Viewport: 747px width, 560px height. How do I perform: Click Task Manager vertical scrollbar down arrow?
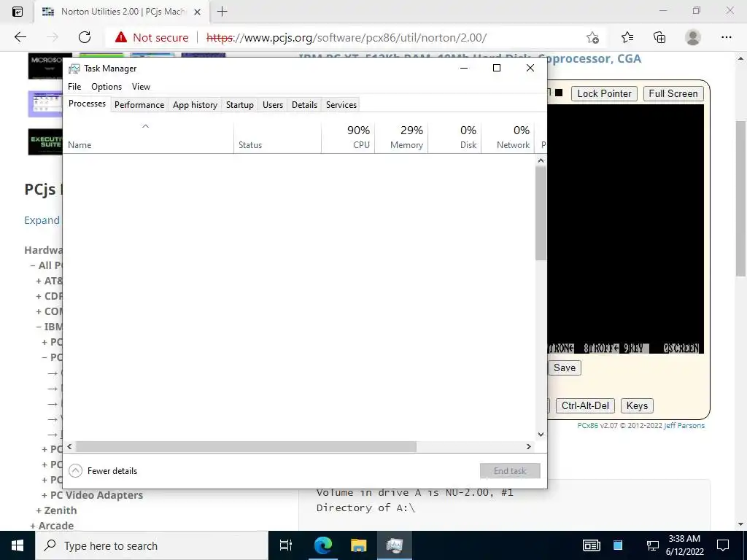click(x=541, y=435)
